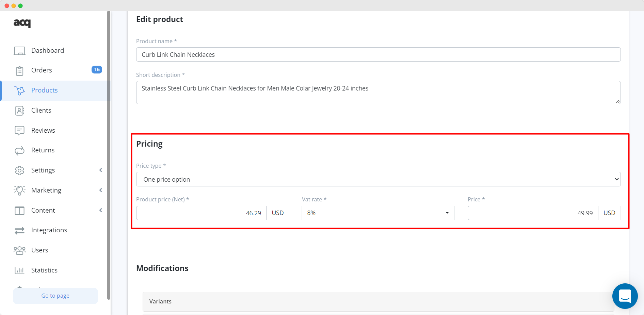This screenshot has height=315, width=644.
Task: Click the acq logo
Action: (x=22, y=23)
